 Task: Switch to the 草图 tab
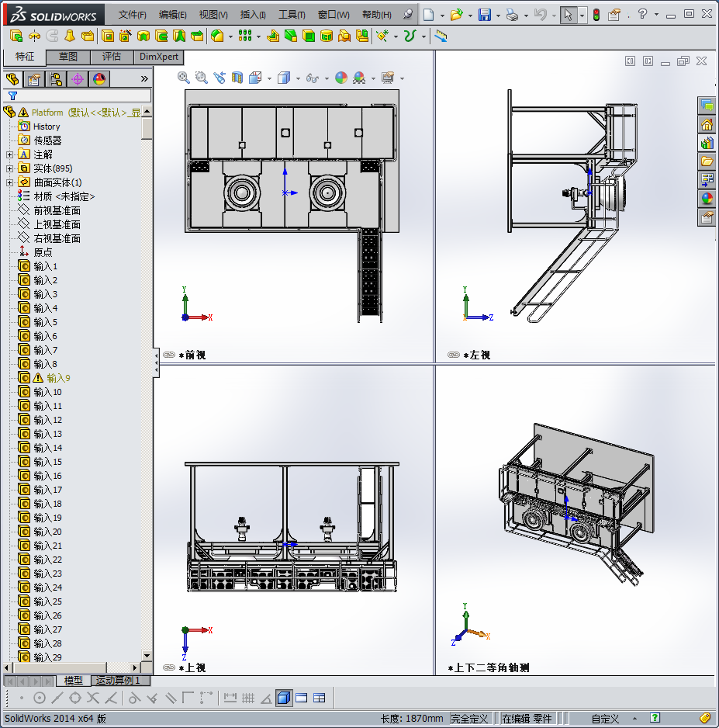coord(68,57)
